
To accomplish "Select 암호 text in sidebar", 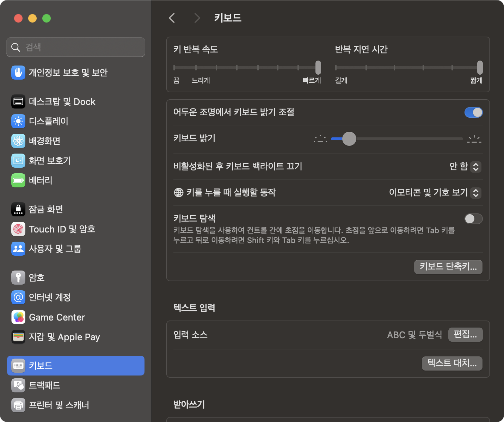I will click(x=37, y=278).
